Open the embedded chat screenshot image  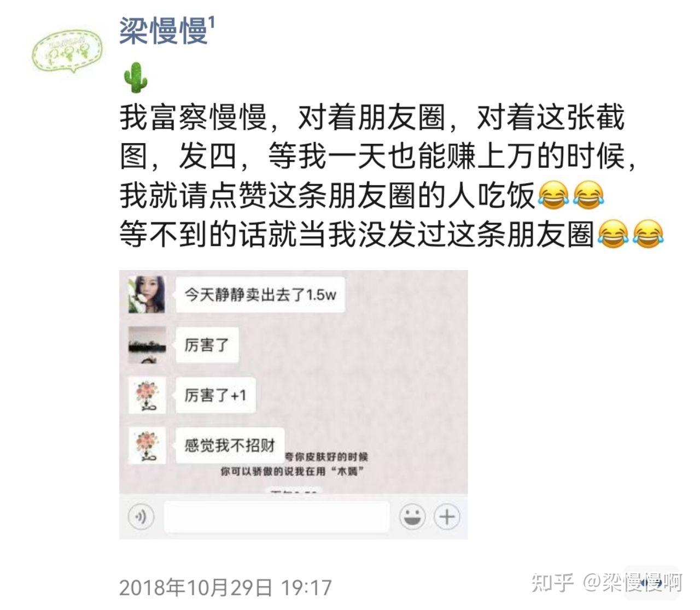294,404
